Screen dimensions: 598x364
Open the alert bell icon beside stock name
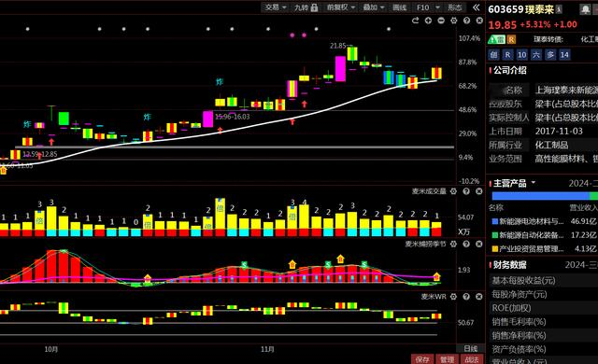(585, 9)
